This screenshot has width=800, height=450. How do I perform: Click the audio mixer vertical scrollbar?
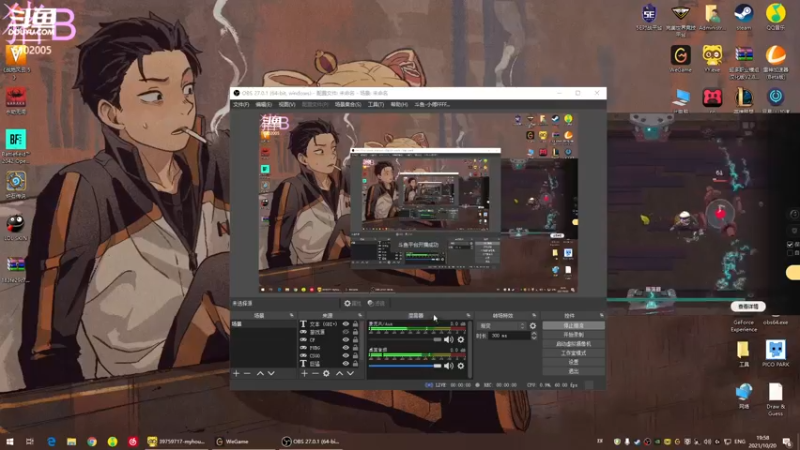pyautogui.click(x=469, y=349)
